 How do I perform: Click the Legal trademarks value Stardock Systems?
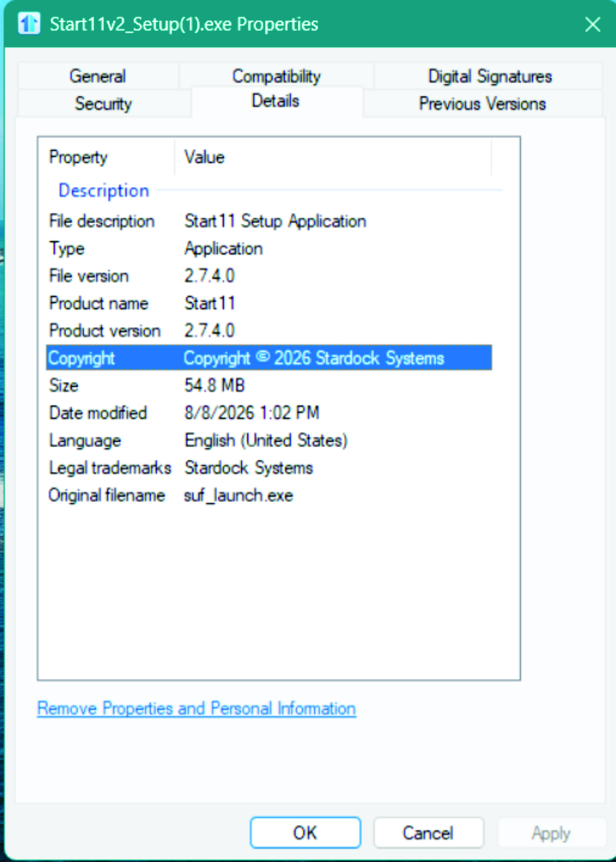(248, 468)
